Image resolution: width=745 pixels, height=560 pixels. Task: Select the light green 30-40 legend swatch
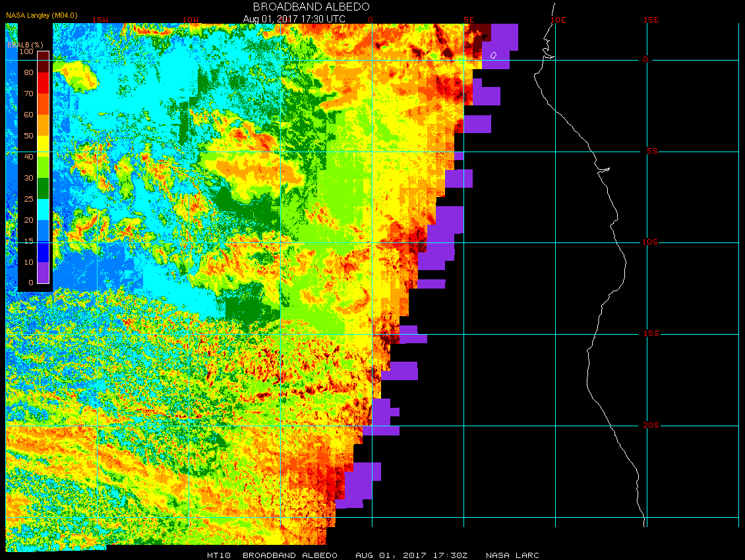click(x=44, y=167)
